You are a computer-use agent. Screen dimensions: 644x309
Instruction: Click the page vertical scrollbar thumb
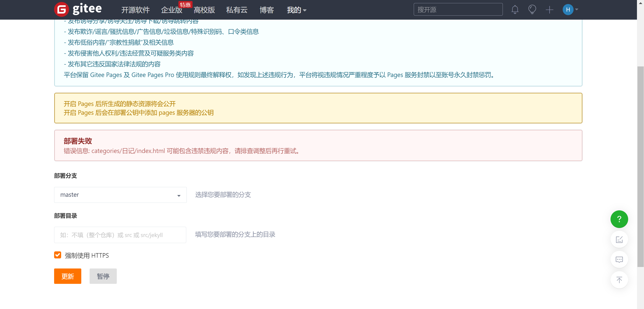click(640, 166)
